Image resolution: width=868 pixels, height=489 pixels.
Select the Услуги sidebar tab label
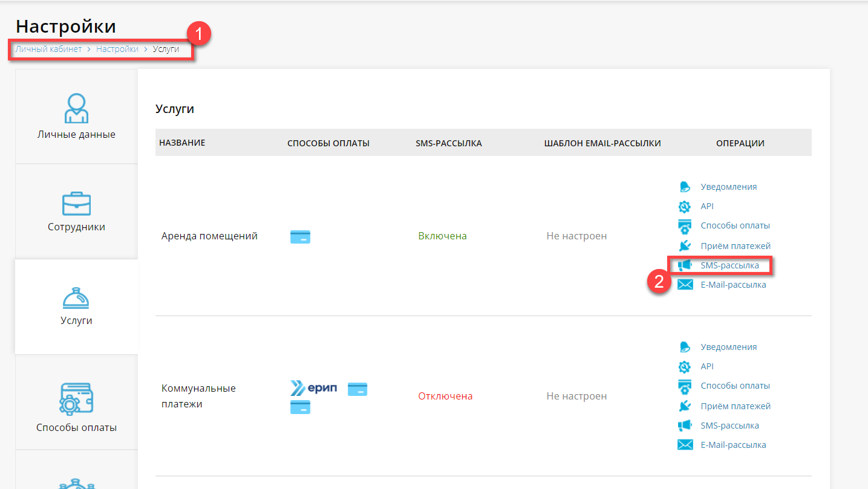[76, 320]
